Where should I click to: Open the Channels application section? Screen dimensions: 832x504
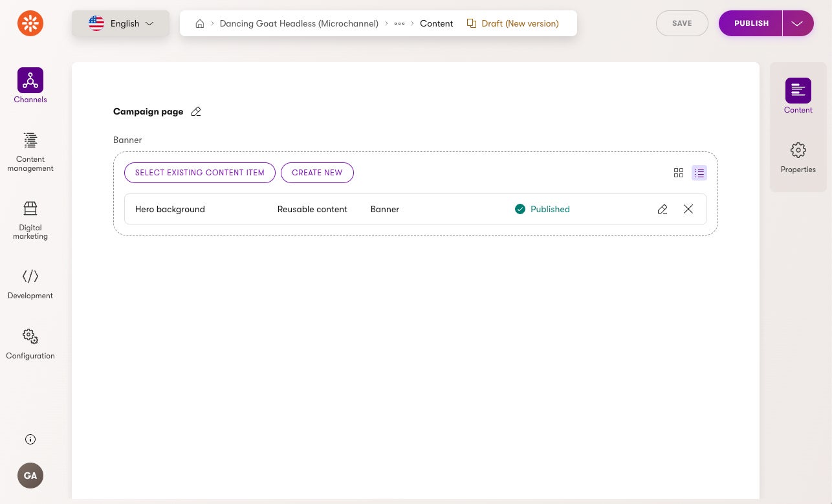click(x=30, y=85)
